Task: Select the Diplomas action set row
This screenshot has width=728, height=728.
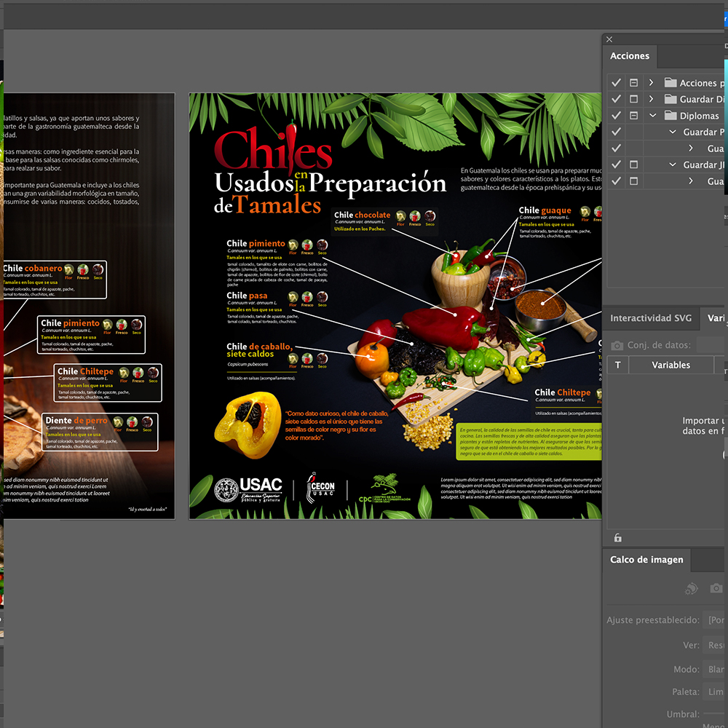Action: click(667, 116)
